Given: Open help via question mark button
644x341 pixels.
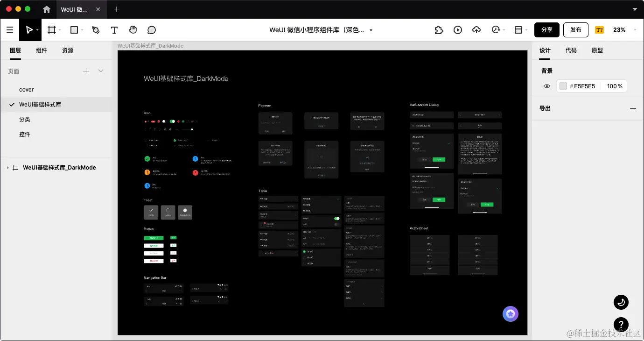Looking at the screenshot, I should point(621,324).
